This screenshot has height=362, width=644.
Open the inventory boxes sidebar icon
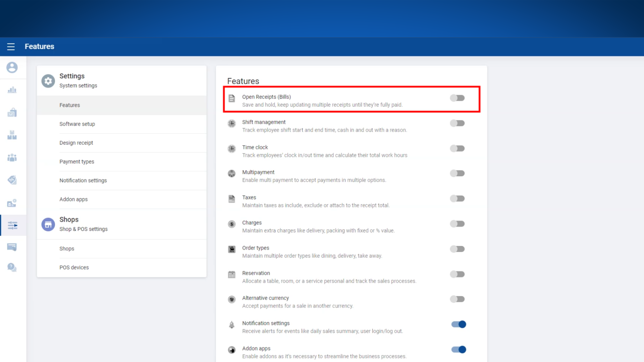12,135
